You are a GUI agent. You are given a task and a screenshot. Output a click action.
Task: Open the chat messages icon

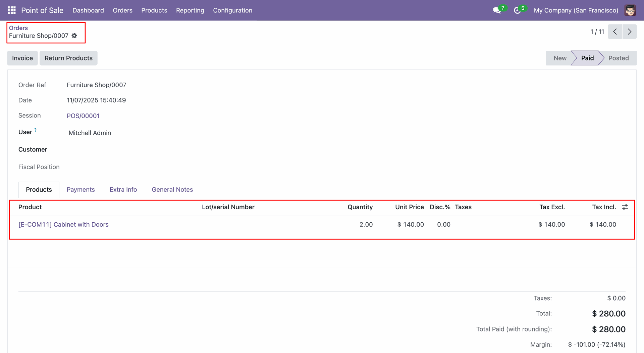click(496, 10)
